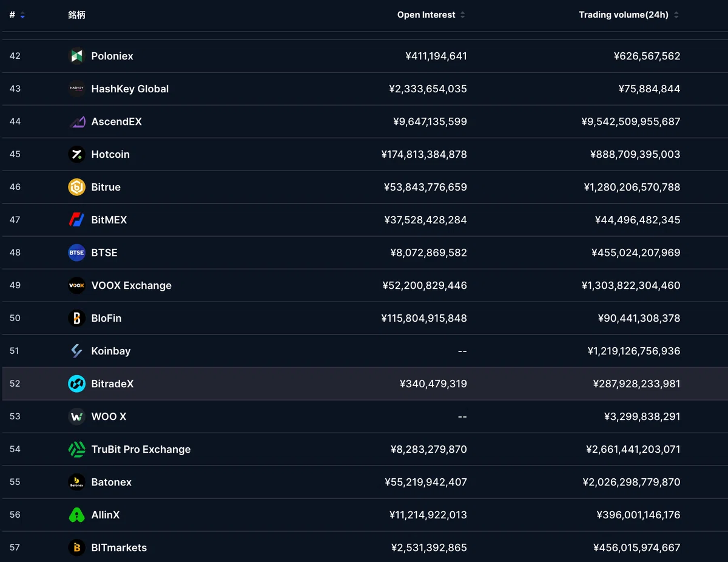Open the BitradeX exchange name

coord(112,384)
